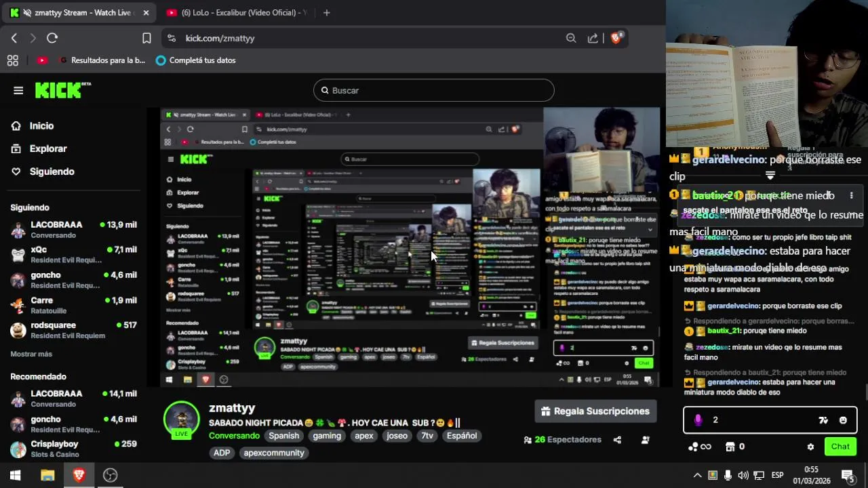
Task: Open apps grid in bookmarks bar
Action: pos(12,60)
